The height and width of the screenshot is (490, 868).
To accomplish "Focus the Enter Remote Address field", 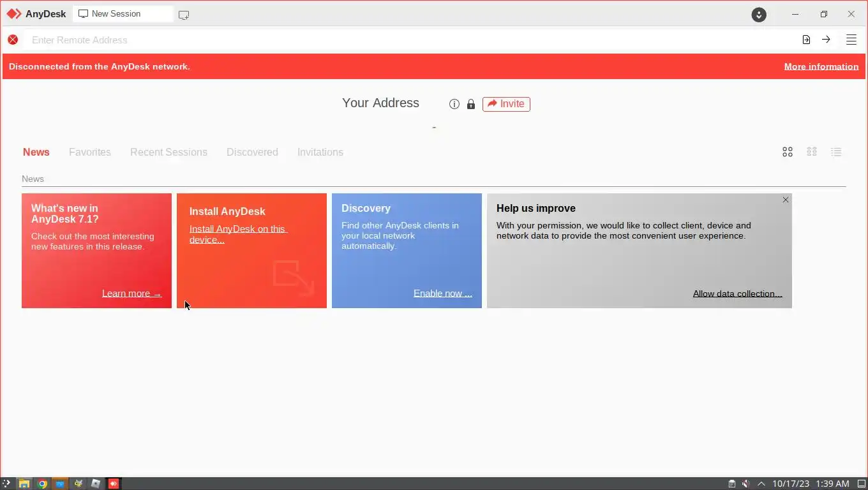I will (408, 40).
